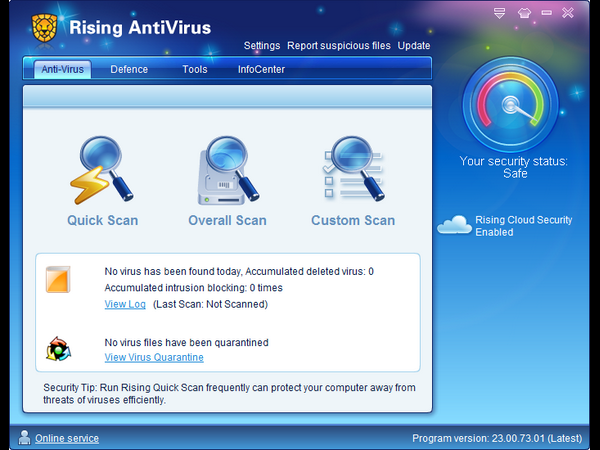Viewport: 600px width, 450px height.
Task: Click the Security Tip message text
Action: click(229, 393)
